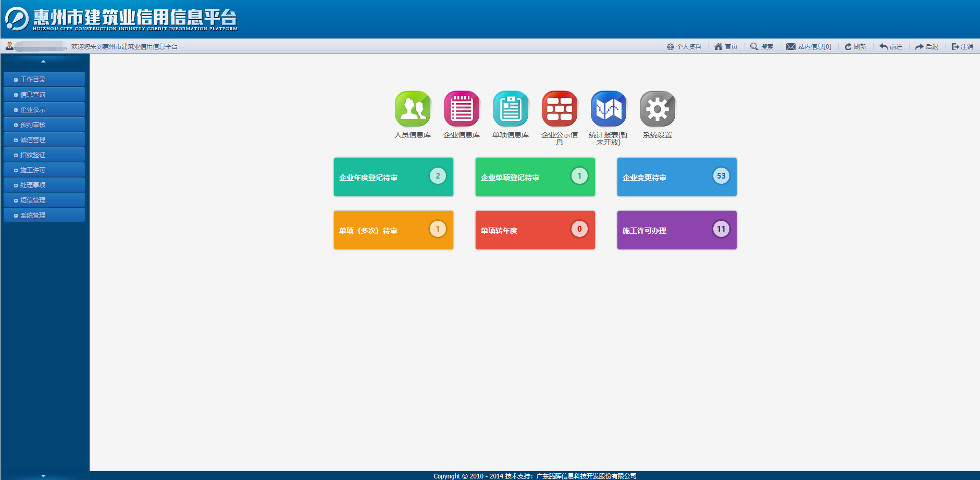Select 系统管理 in the sidebar

[44, 216]
